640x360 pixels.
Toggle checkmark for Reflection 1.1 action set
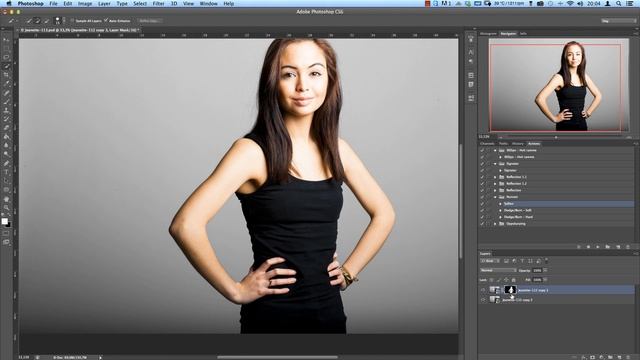pos(482,177)
